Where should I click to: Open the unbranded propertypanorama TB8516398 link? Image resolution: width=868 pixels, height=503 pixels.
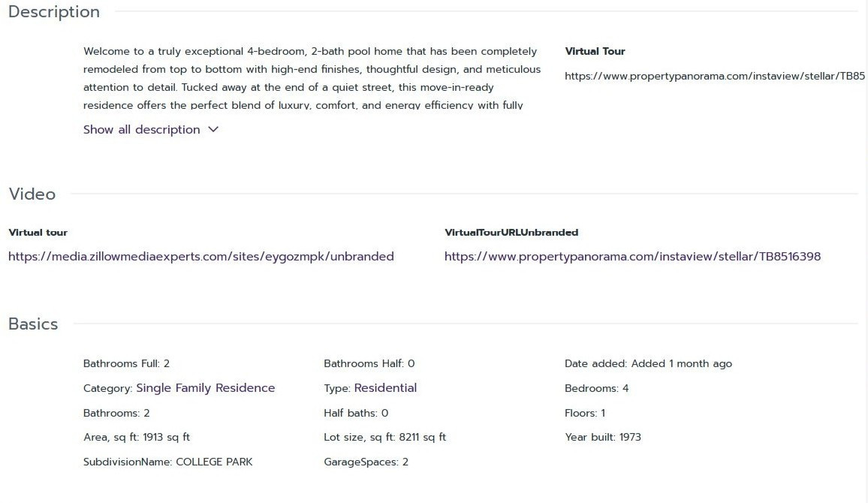632,256
